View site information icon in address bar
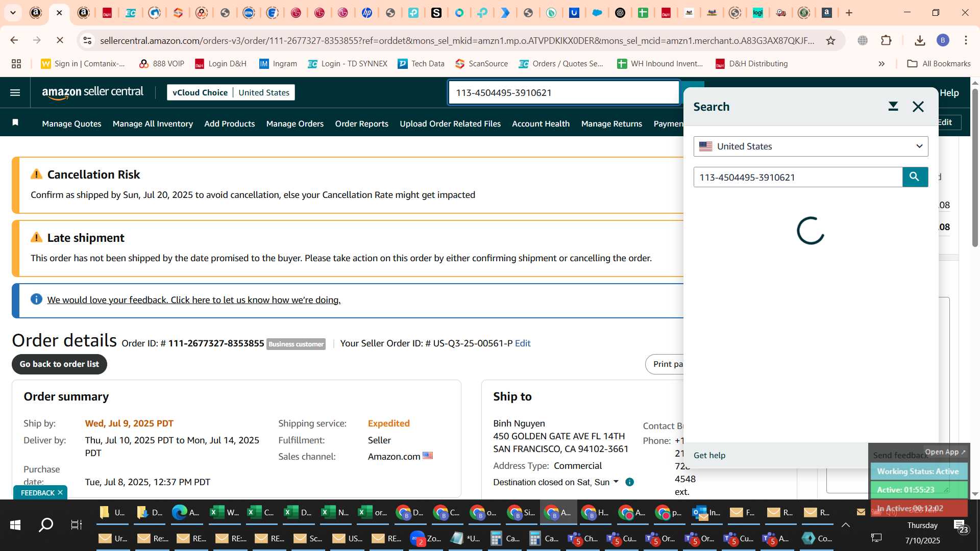 coord(87,40)
